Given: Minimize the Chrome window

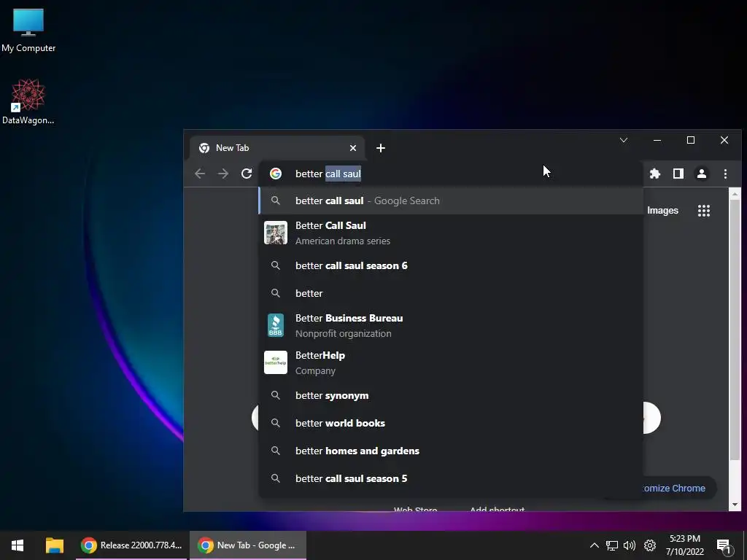Looking at the screenshot, I should pyautogui.click(x=657, y=140).
